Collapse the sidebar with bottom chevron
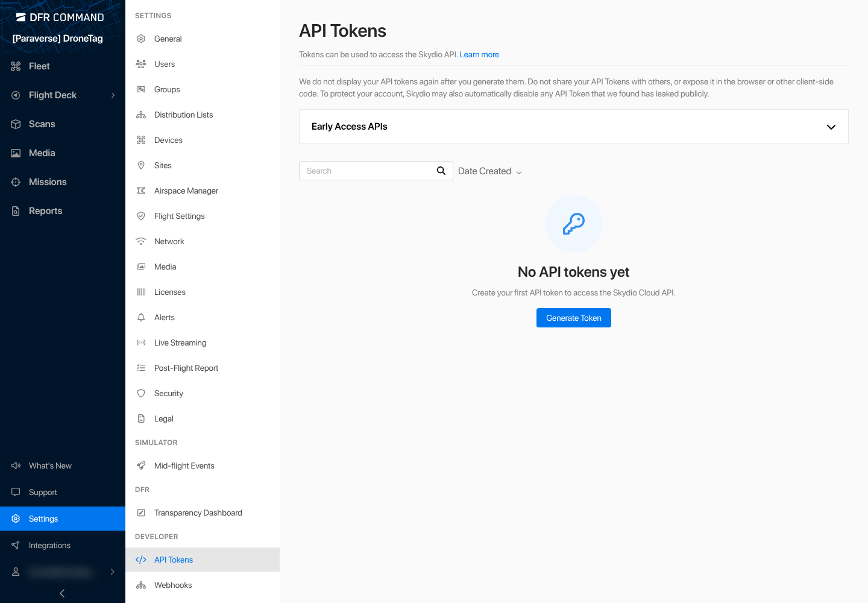 coord(62,593)
